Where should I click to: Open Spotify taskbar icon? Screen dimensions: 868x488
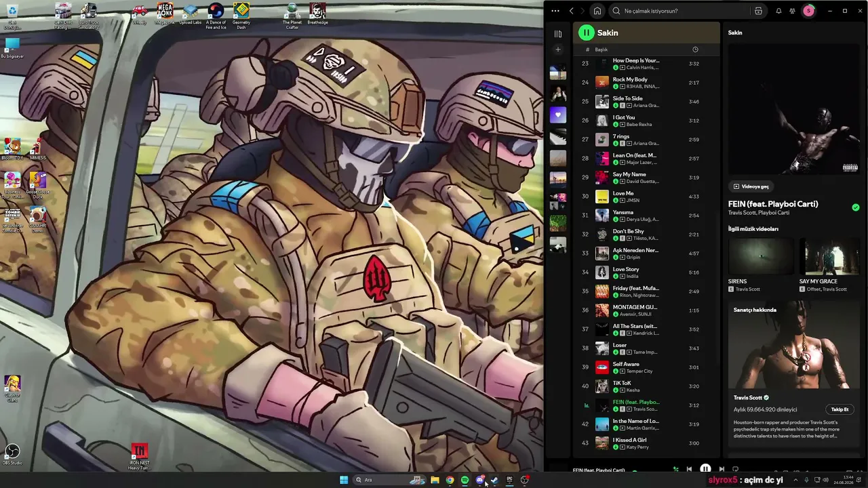(x=465, y=480)
